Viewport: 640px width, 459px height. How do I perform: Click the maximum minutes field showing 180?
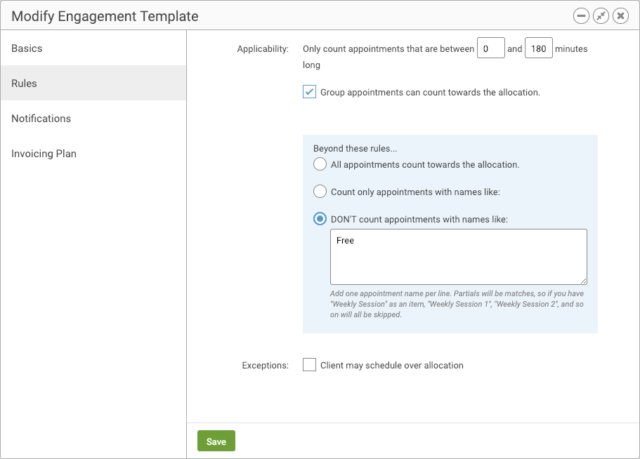click(538, 48)
